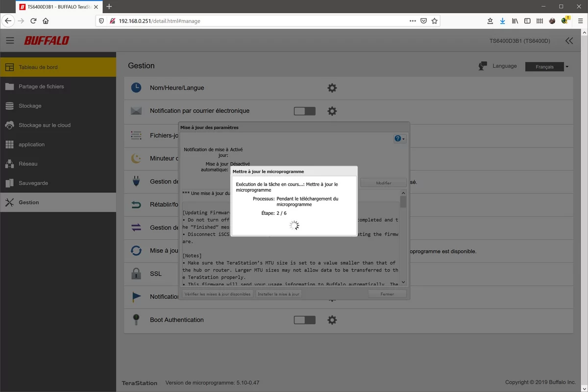The height and width of the screenshot is (392, 588).
Task: Click the SSL padlock icon
Action: pos(136,274)
